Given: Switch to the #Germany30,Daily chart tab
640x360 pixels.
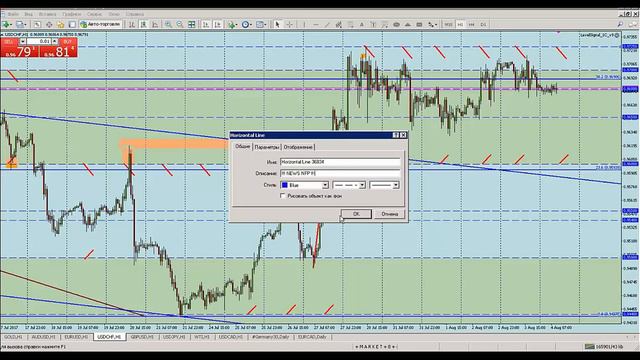Looking at the screenshot, I should (270, 337).
